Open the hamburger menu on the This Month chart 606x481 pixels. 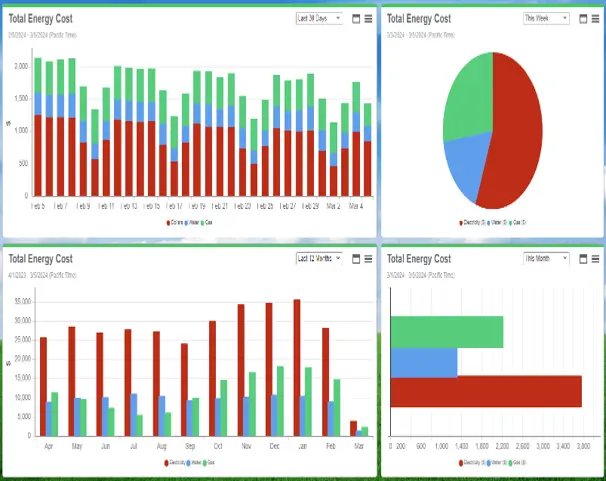click(594, 258)
